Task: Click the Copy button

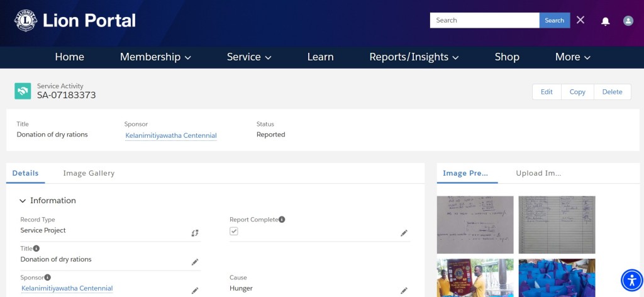Action: point(577,92)
